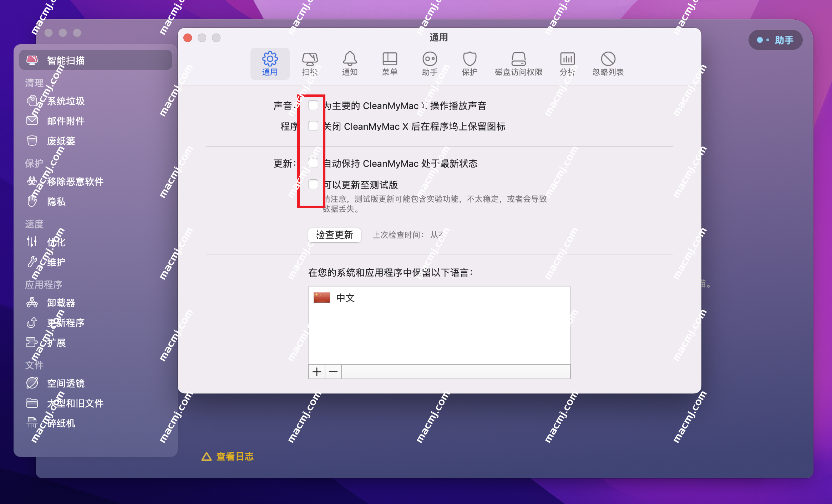
Task: Switch to the 扫描 preferences tab
Action: (x=310, y=64)
